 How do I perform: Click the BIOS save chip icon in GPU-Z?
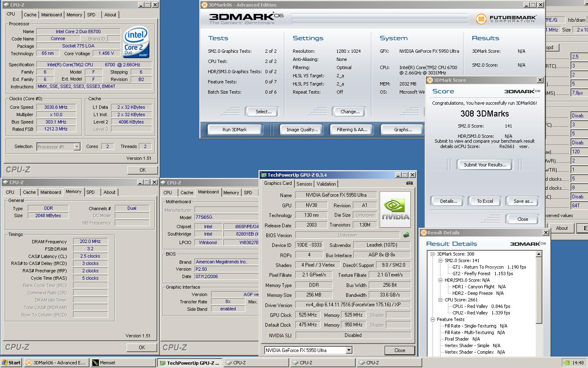coord(406,235)
